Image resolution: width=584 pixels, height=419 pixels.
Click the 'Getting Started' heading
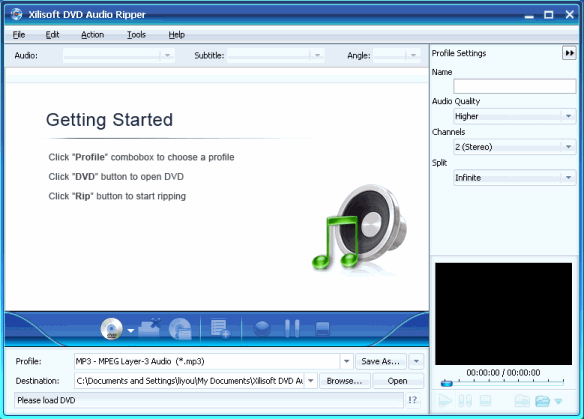click(109, 120)
